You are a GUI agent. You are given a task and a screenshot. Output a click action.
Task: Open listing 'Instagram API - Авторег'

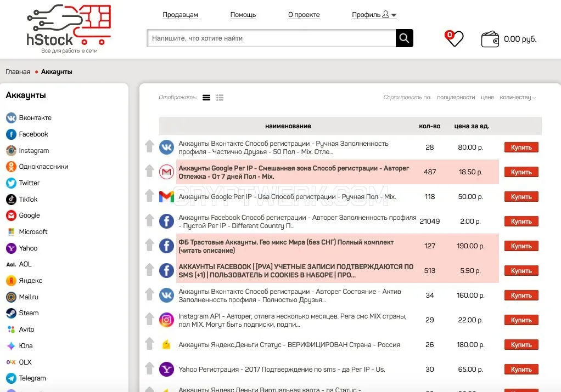tap(293, 320)
